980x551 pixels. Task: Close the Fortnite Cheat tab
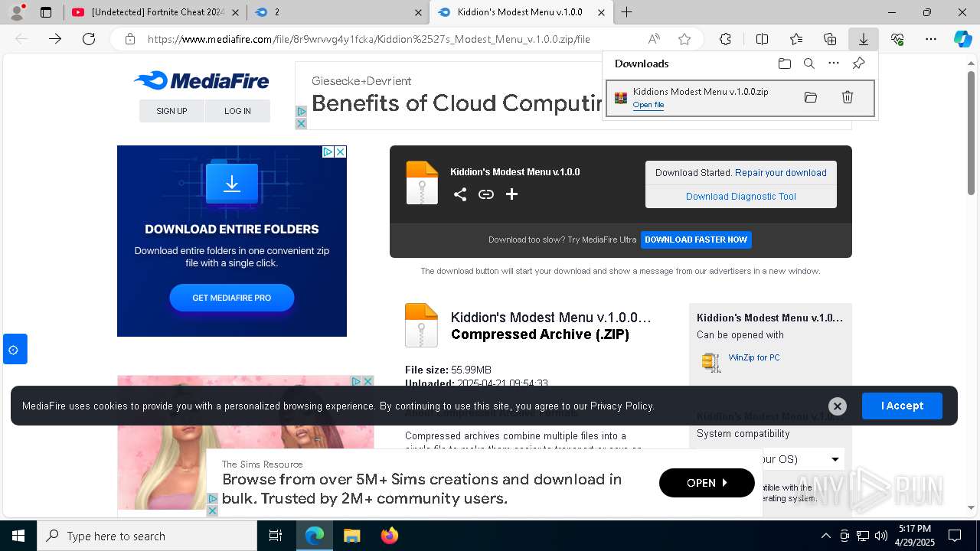[x=235, y=12]
